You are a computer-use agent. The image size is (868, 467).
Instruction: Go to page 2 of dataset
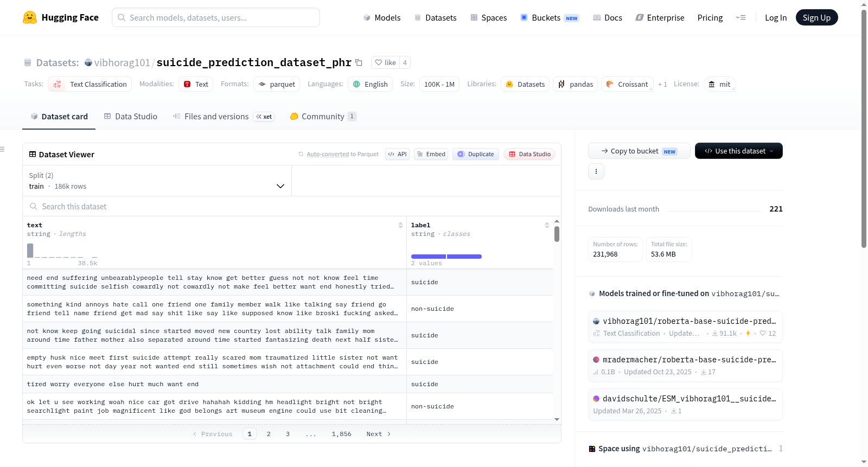pos(269,434)
